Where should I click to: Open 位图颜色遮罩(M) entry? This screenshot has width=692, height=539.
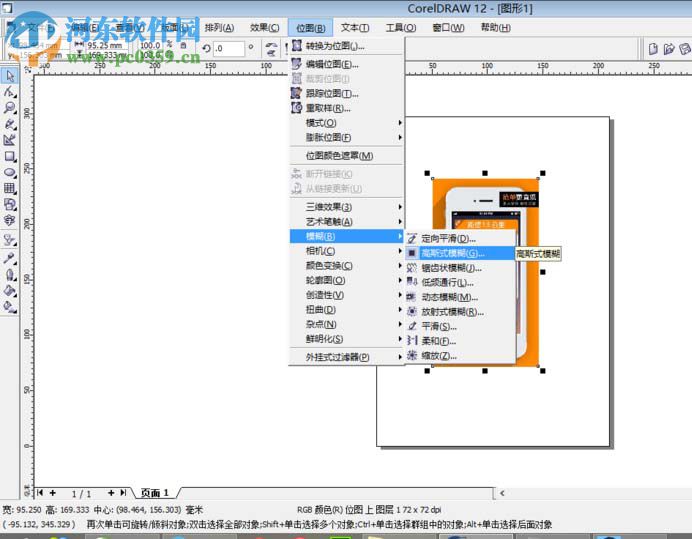pos(346,156)
